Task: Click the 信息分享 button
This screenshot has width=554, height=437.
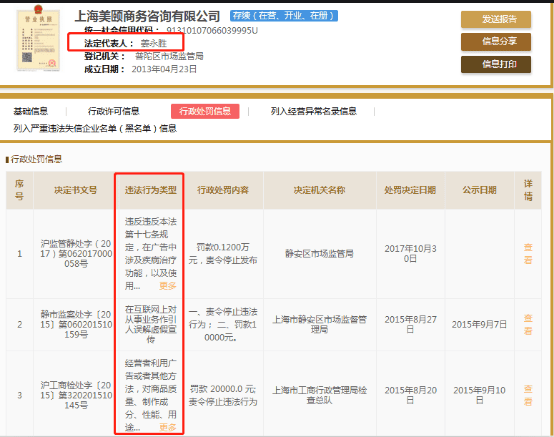Action: pos(496,42)
